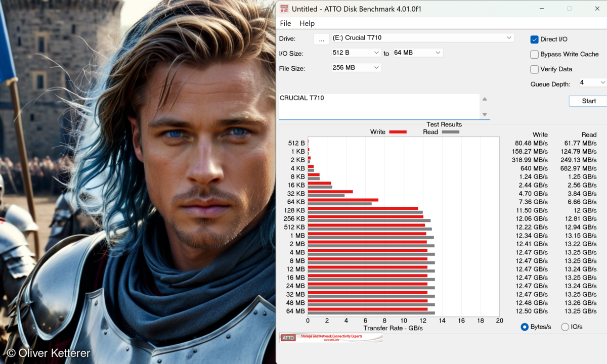The height and width of the screenshot is (364, 607).
Task: Click the write value "318.99 MB/s"
Action: (530, 160)
